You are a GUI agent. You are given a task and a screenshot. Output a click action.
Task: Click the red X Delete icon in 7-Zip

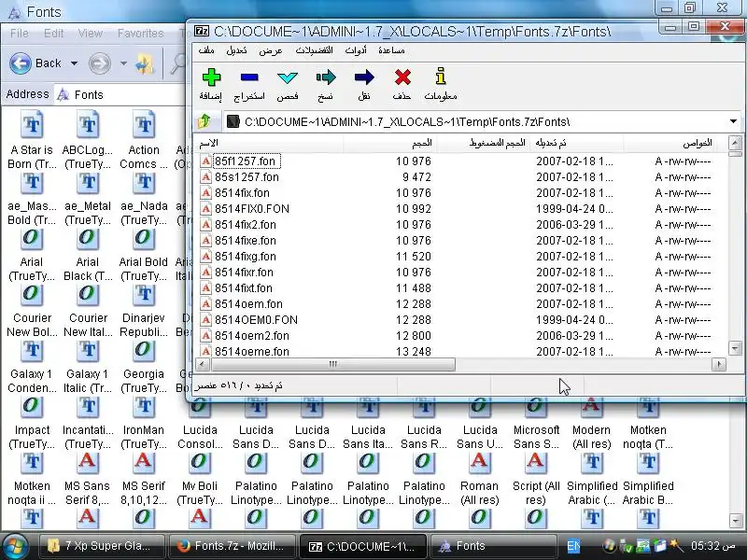tap(402, 77)
